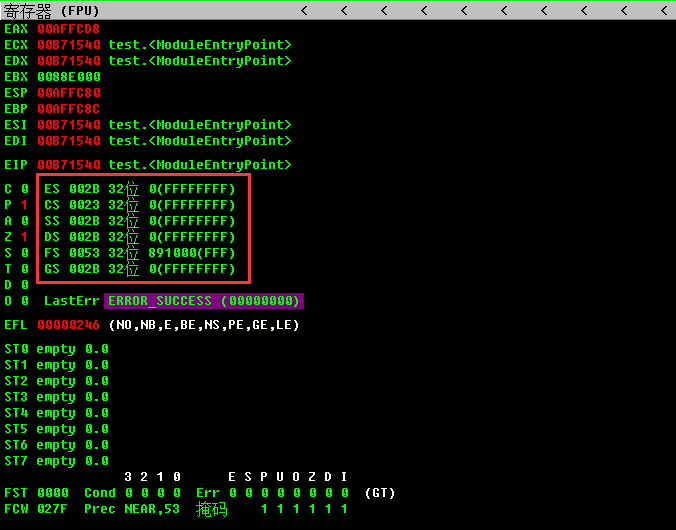
Task: Click the 掩码 mask label
Action: [x=212, y=509]
